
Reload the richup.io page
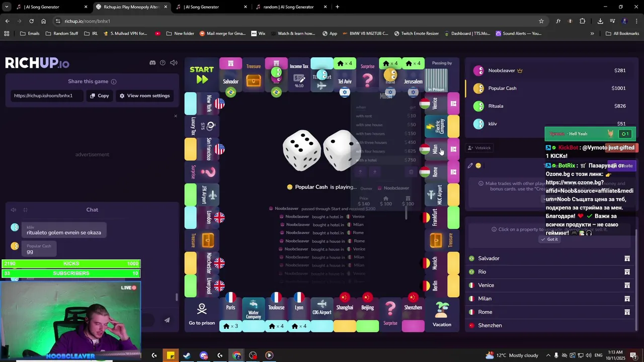point(31,21)
